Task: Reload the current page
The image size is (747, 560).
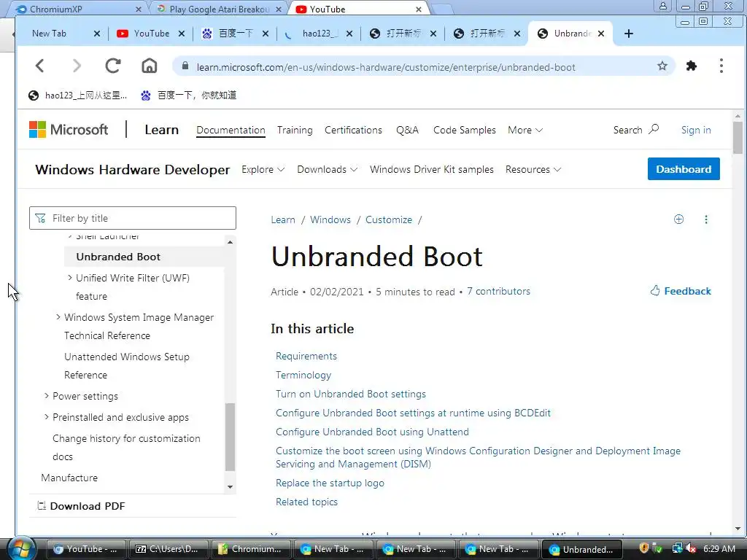Action: 113,66
